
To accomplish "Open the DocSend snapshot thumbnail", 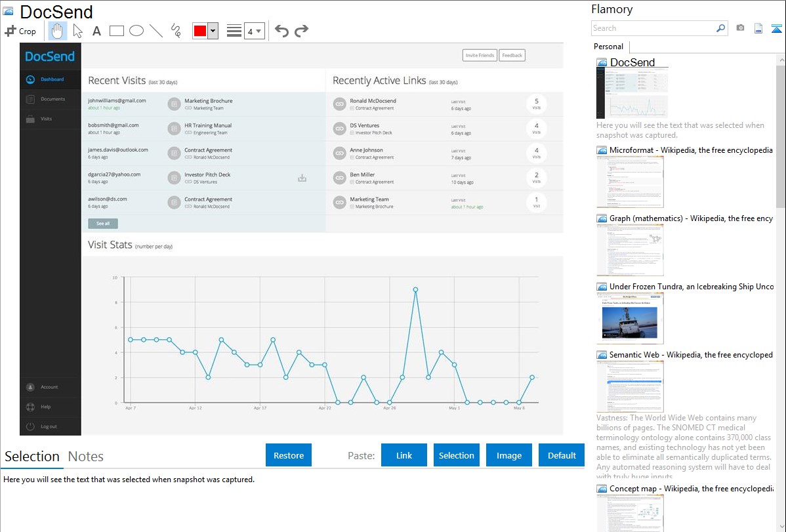I will coord(632,94).
